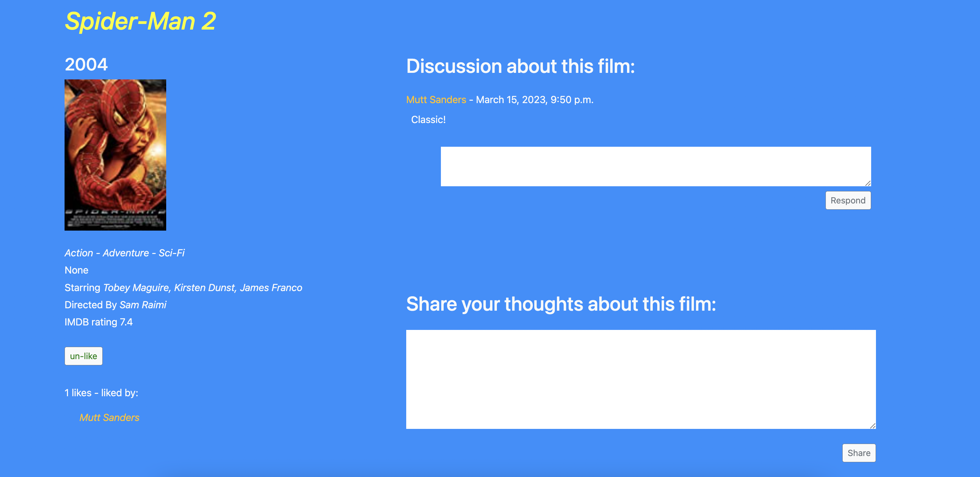The image size is (980, 477).
Task: Open Mutt Sanders profile link in discussion
Action: pos(436,99)
